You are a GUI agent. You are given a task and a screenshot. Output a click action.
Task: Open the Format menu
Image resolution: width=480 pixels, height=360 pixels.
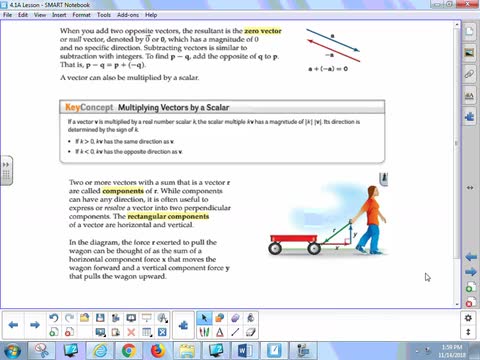[81, 15]
